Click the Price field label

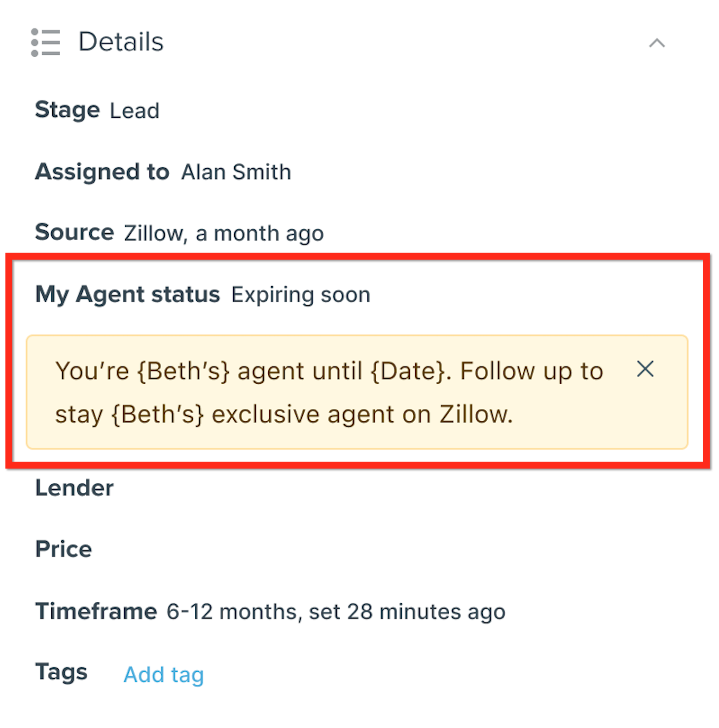pyautogui.click(x=64, y=549)
